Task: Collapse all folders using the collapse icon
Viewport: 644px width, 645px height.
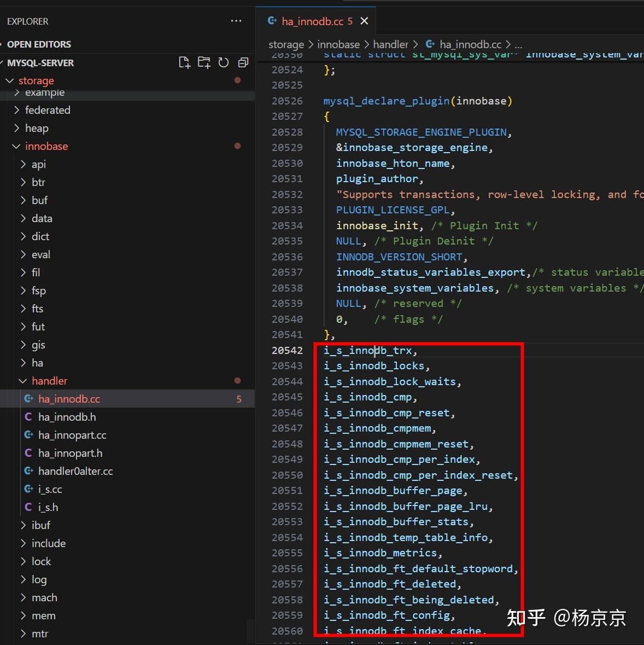Action: coord(243,62)
